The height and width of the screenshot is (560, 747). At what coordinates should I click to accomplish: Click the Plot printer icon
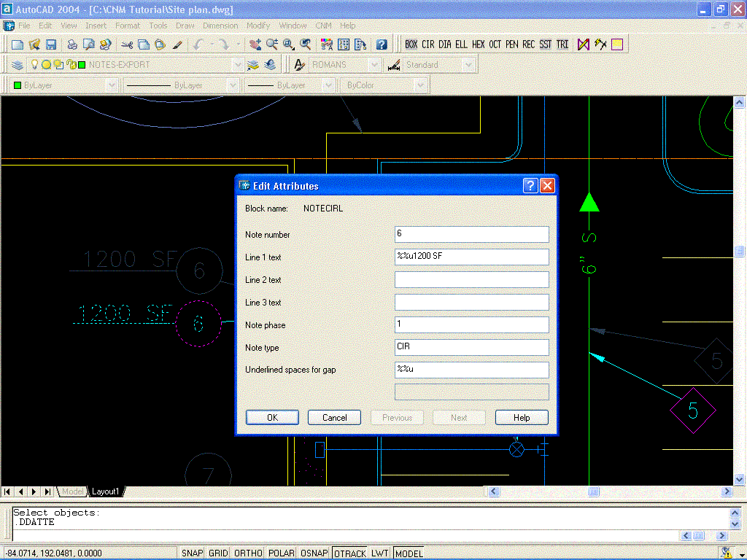click(x=72, y=44)
